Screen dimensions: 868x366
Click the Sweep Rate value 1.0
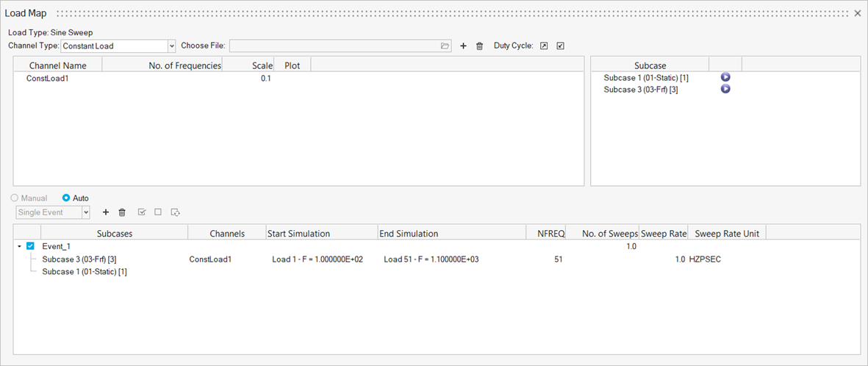[679, 259]
